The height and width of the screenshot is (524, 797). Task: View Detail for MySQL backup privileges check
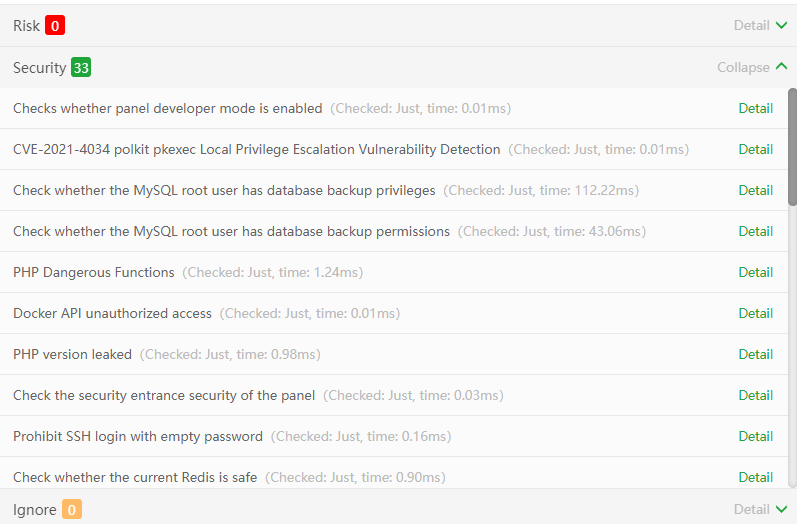point(755,190)
